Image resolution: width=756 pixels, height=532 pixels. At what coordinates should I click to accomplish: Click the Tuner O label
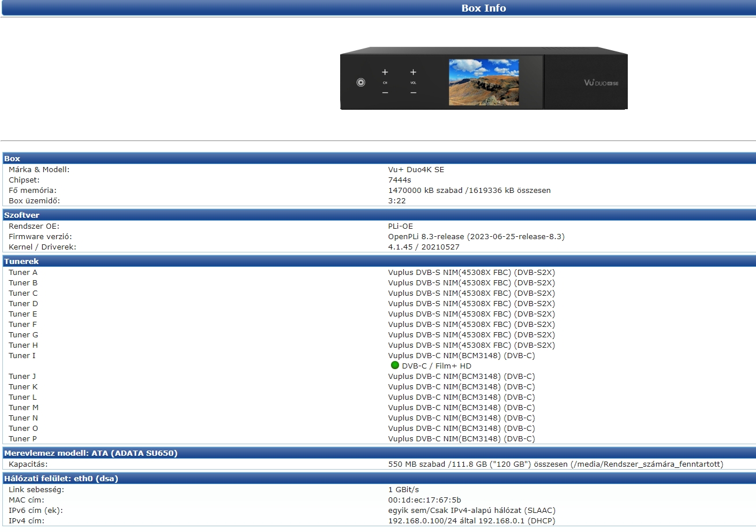coord(23,429)
